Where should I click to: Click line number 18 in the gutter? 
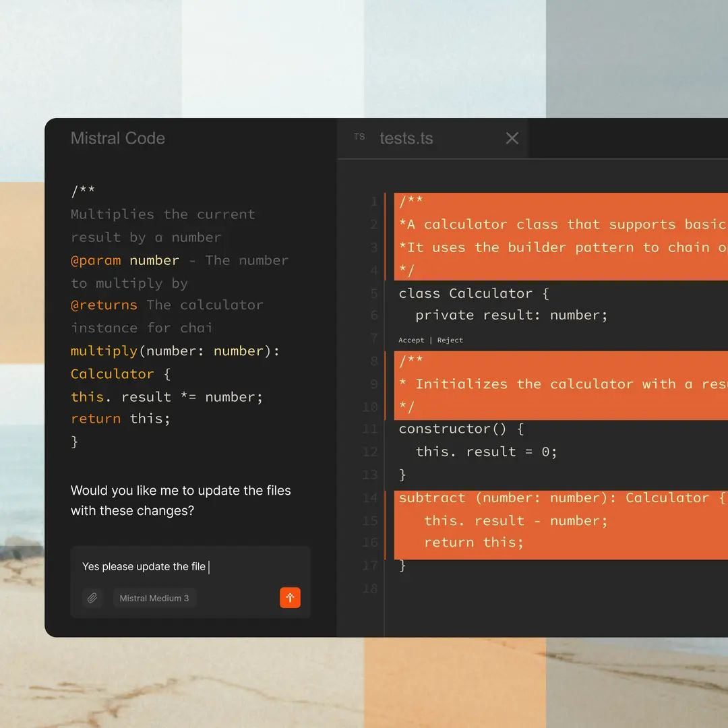click(370, 588)
